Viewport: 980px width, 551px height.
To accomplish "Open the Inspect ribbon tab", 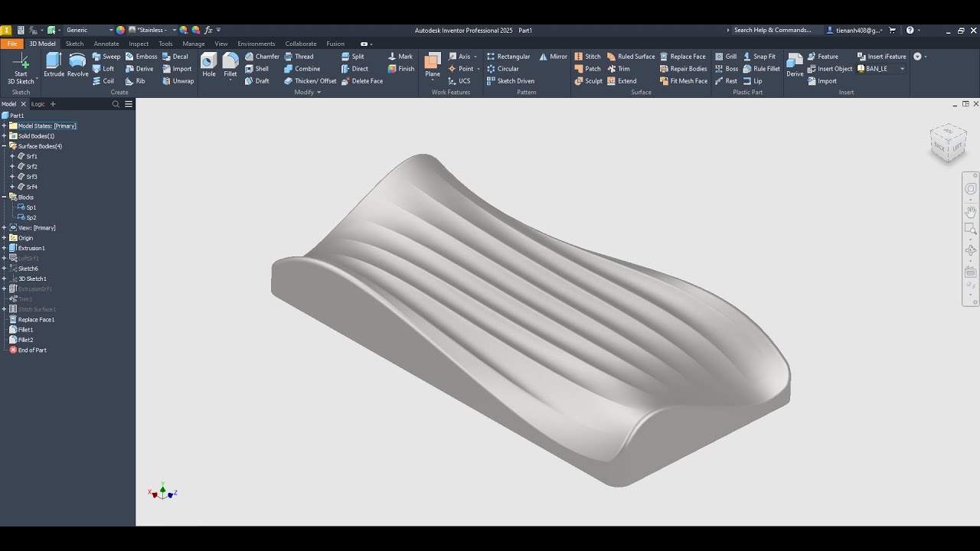I will (x=139, y=44).
